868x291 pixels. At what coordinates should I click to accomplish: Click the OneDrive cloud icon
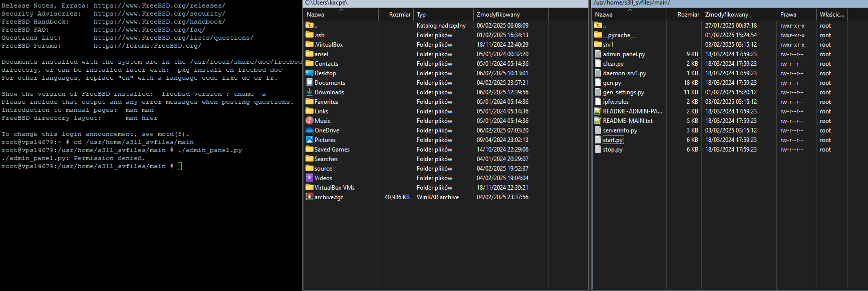tap(310, 130)
